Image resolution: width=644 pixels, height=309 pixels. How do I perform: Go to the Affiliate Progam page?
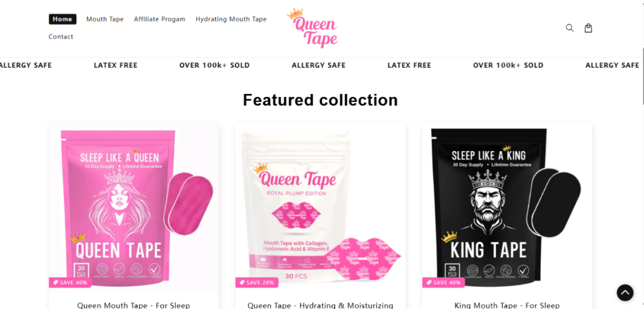159,19
